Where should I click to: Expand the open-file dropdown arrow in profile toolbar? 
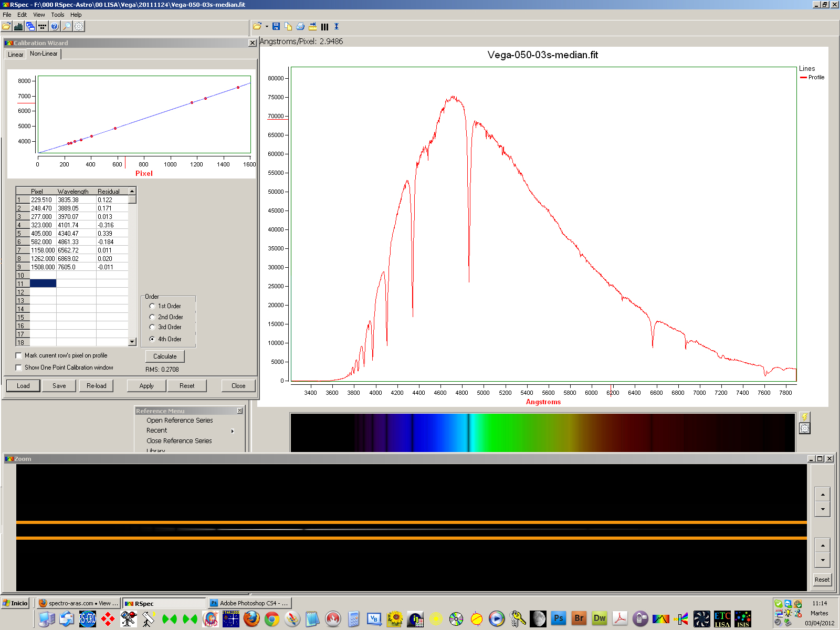coord(267,26)
